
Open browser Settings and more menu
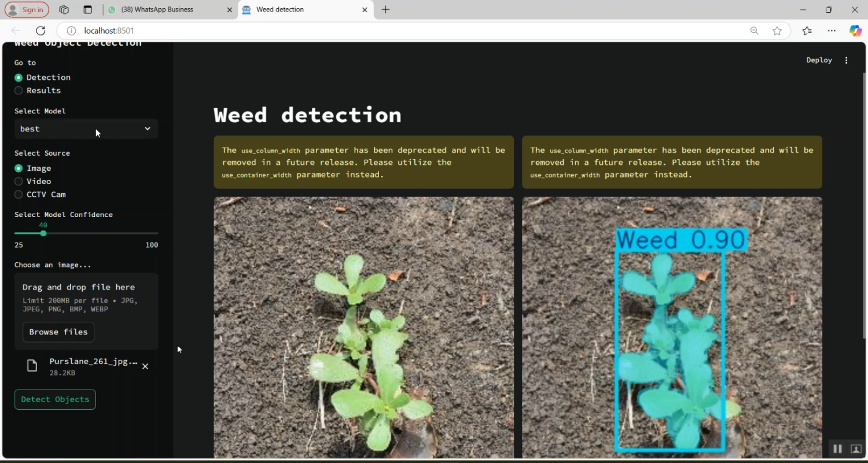(832, 31)
